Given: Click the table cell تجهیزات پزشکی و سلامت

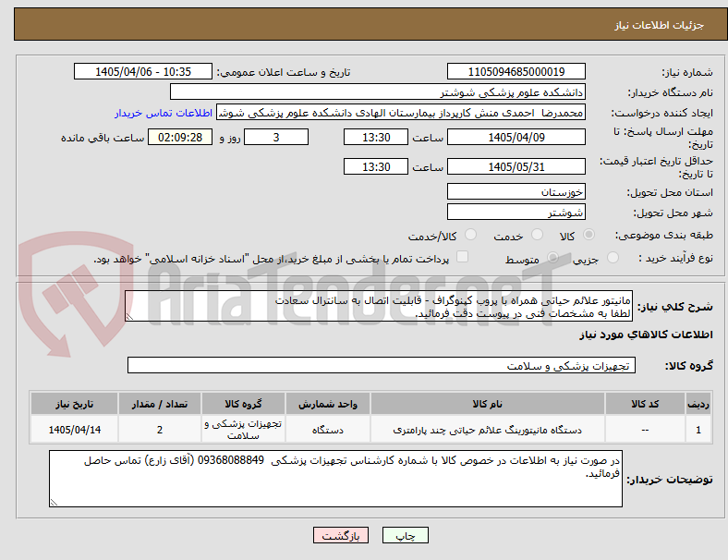Looking at the screenshot, I should click(x=243, y=430).
